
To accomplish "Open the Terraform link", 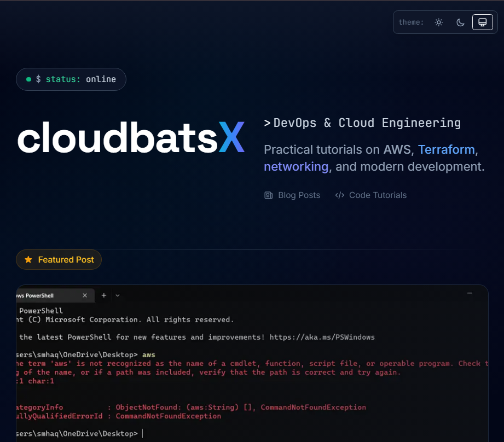I will pos(446,149).
